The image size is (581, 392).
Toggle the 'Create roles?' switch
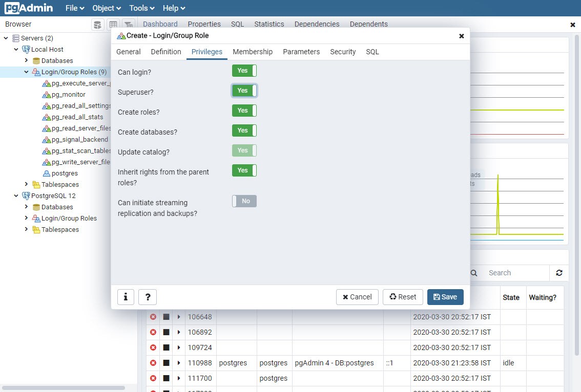(x=244, y=111)
